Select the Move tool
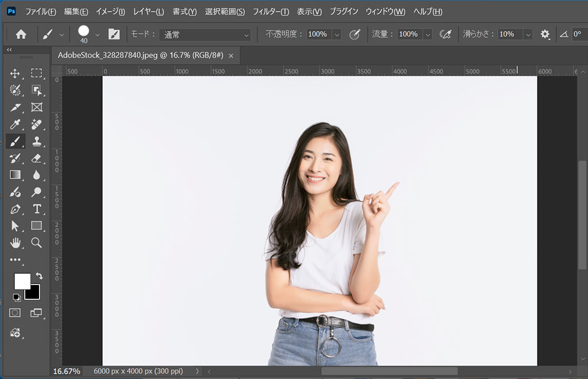This screenshot has height=379, width=588. coord(15,73)
